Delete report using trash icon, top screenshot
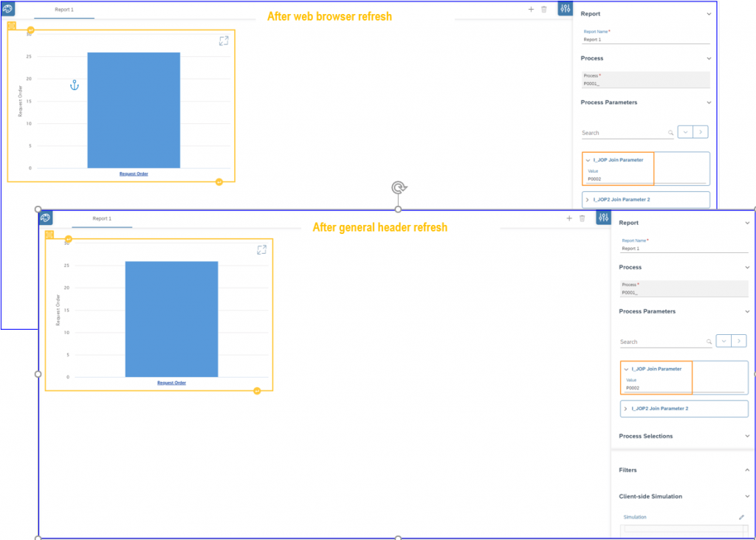 tap(544, 9)
